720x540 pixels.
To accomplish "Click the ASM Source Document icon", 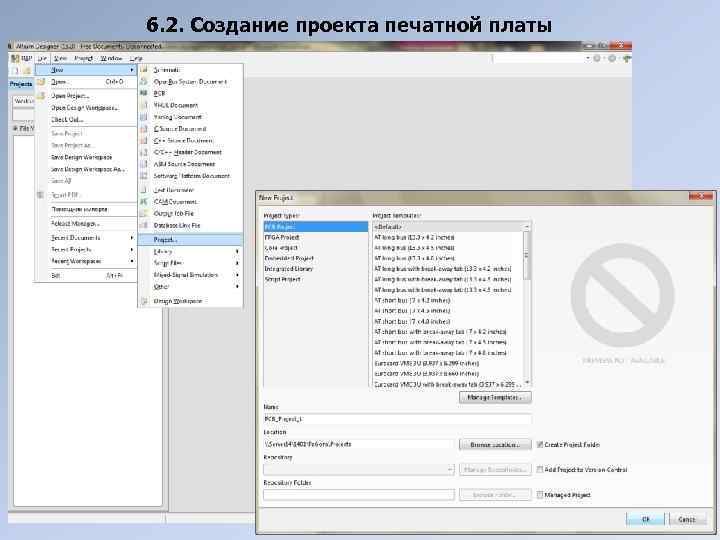I will tap(144, 164).
